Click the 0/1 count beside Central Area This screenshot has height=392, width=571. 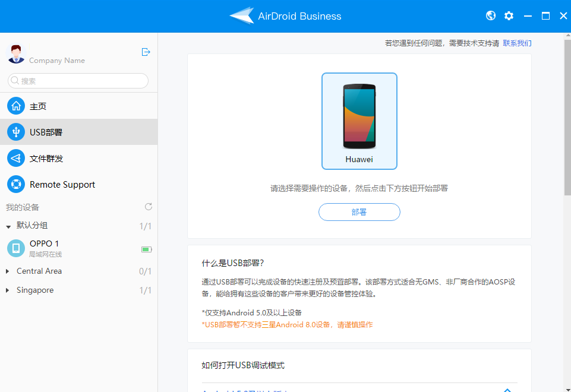(x=146, y=271)
